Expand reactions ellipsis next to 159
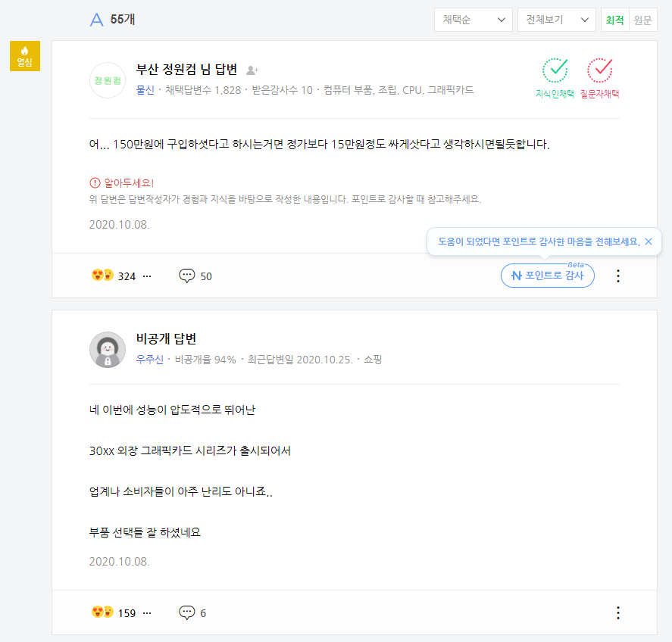672x642 pixels. click(x=147, y=613)
